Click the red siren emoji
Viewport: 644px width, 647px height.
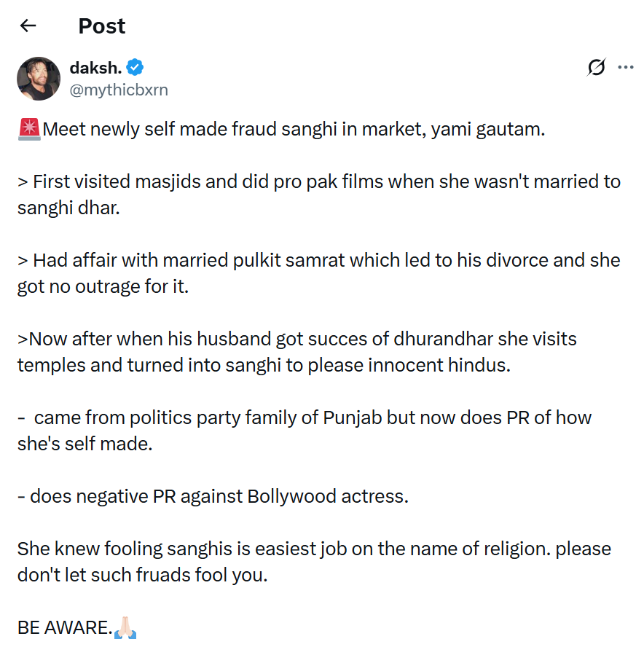point(29,130)
